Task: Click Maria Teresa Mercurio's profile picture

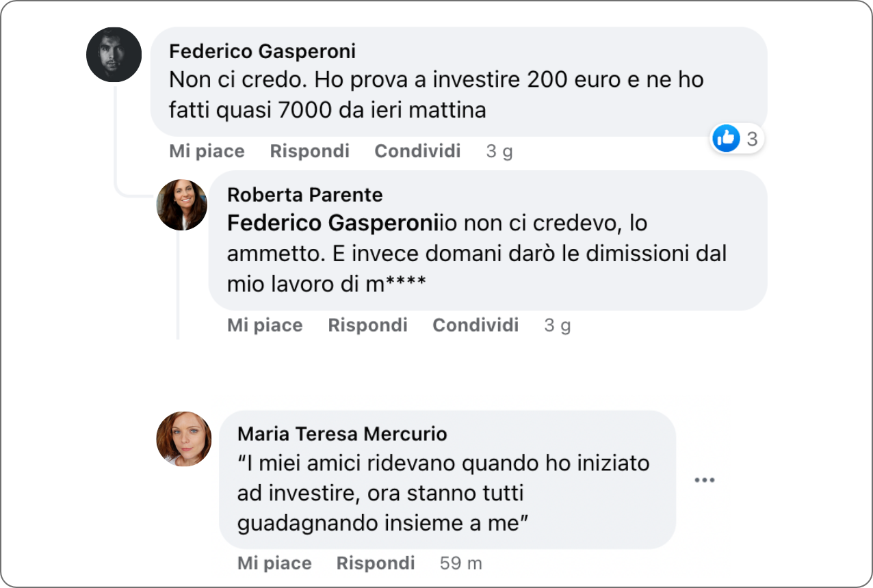Action: pos(183,439)
